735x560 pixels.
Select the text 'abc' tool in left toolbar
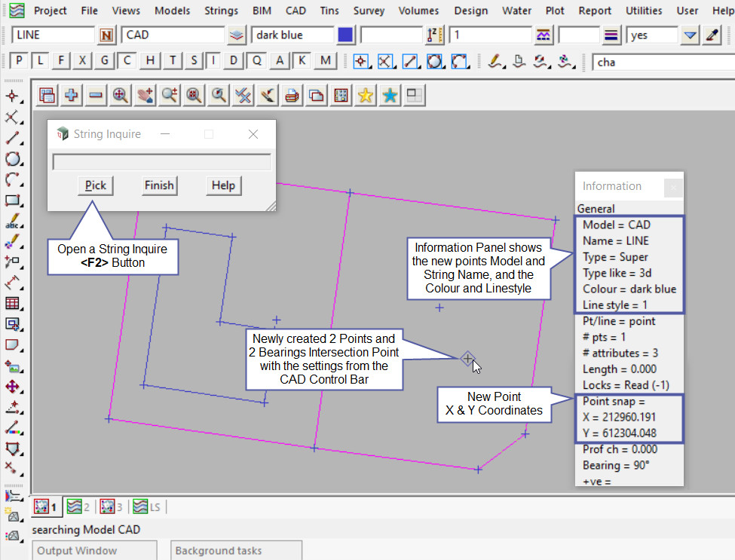(12, 222)
